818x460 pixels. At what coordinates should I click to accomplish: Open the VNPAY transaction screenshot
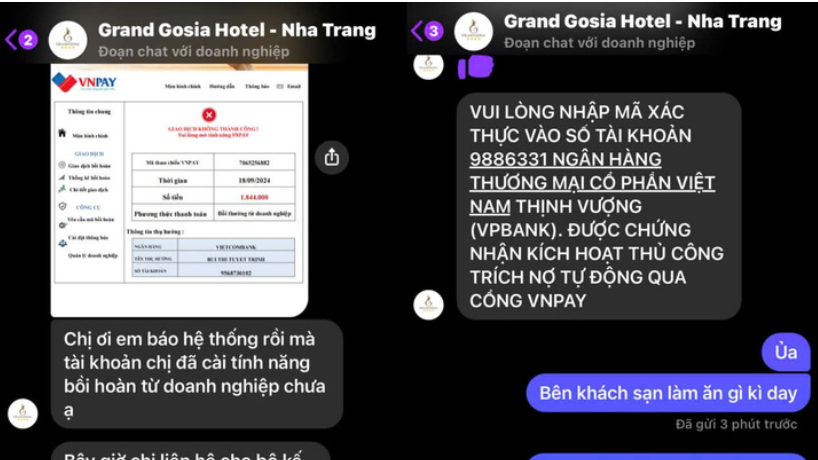pyautogui.click(x=179, y=190)
